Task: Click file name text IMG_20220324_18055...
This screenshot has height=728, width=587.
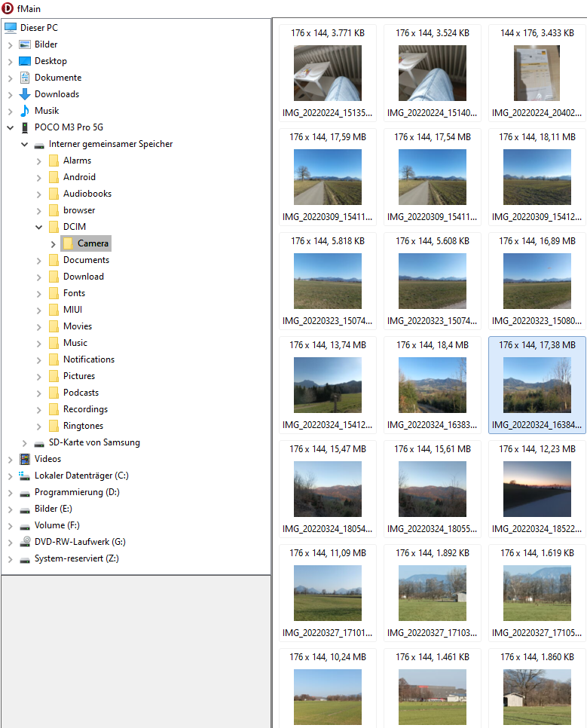Action: coord(433,529)
